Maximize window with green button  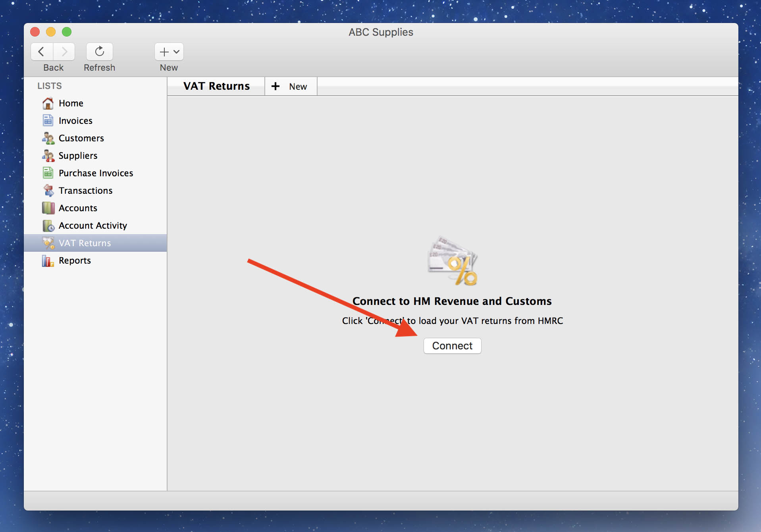pyautogui.click(x=67, y=32)
